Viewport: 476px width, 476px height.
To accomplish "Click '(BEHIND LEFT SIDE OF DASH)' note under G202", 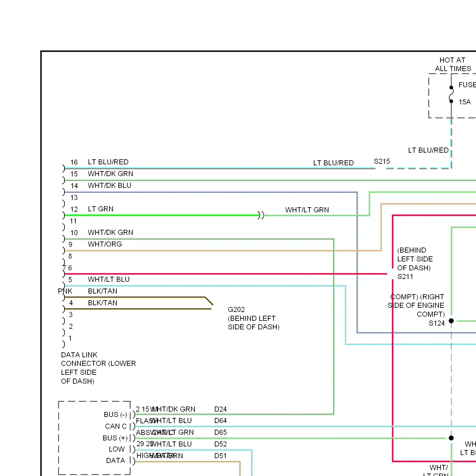I will click(x=254, y=322).
